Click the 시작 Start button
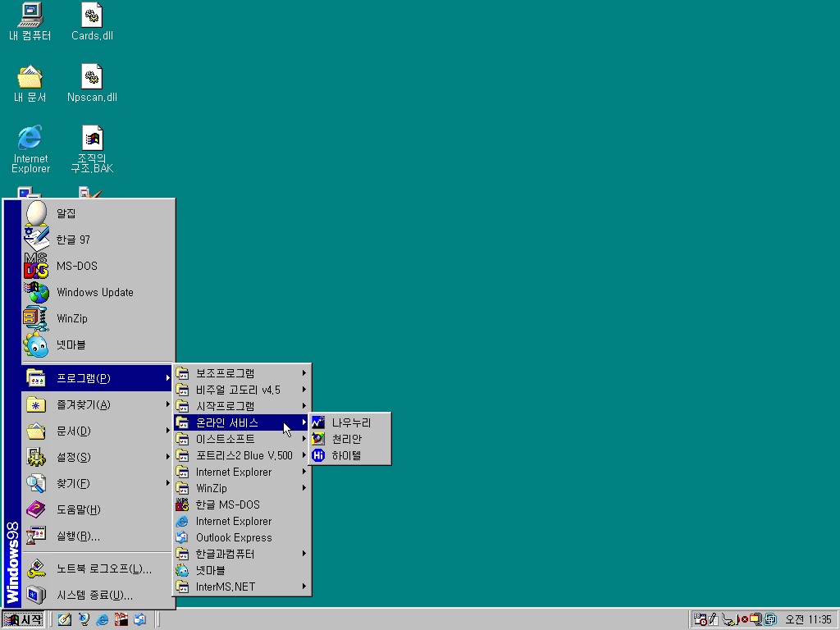 click(23, 620)
